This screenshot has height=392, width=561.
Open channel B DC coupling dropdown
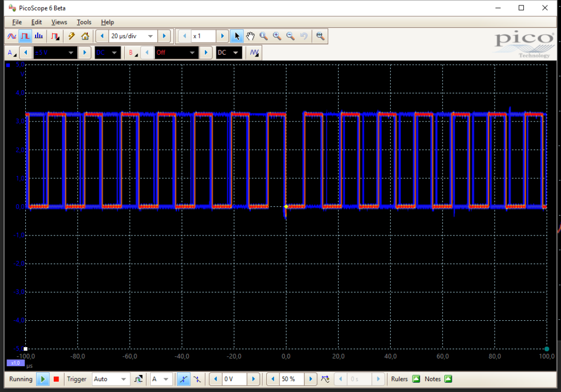point(228,53)
